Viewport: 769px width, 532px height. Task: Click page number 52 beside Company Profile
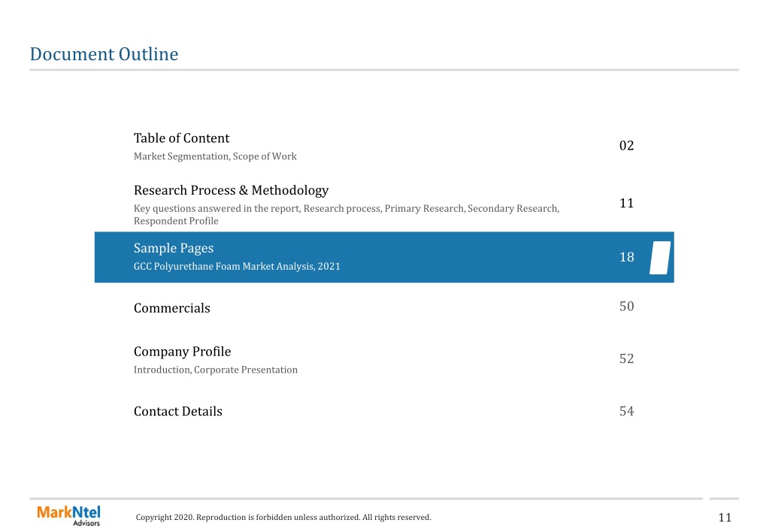pyautogui.click(x=626, y=358)
